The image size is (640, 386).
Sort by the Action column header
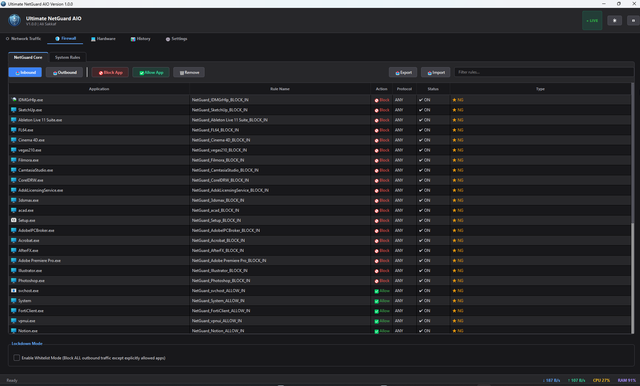click(x=381, y=89)
